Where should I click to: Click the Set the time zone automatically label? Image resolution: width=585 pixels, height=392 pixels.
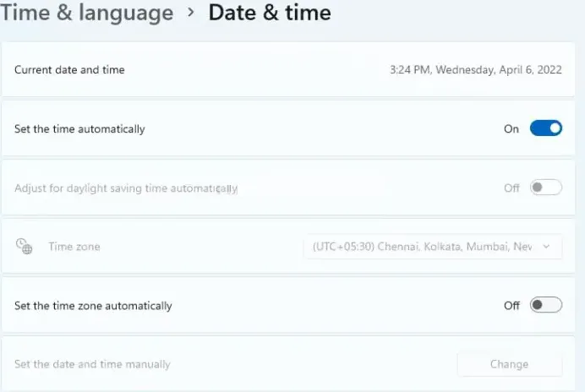(93, 306)
